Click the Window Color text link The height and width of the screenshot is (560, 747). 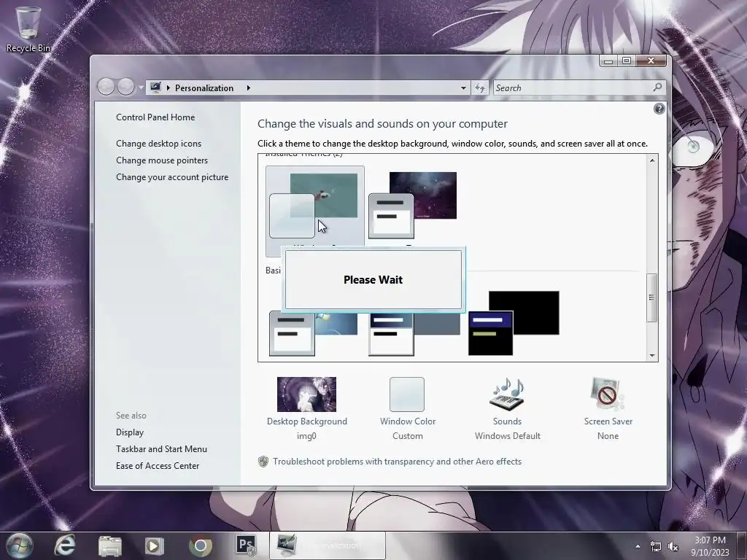(x=408, y=421)
